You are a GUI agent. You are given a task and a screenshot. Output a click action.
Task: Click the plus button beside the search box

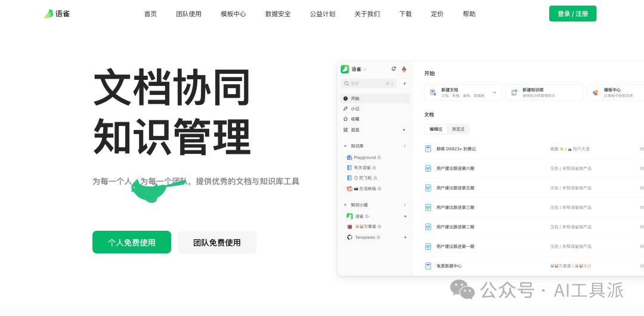point(404,83)
